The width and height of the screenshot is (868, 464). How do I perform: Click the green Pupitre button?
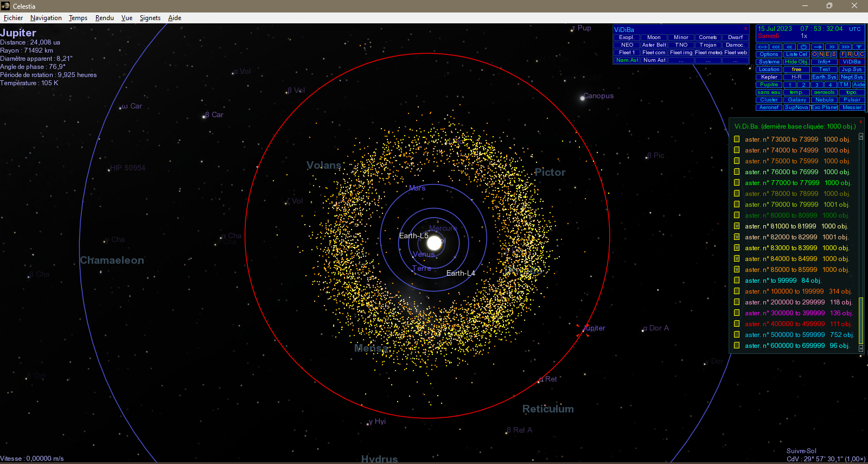coord(769,85)
